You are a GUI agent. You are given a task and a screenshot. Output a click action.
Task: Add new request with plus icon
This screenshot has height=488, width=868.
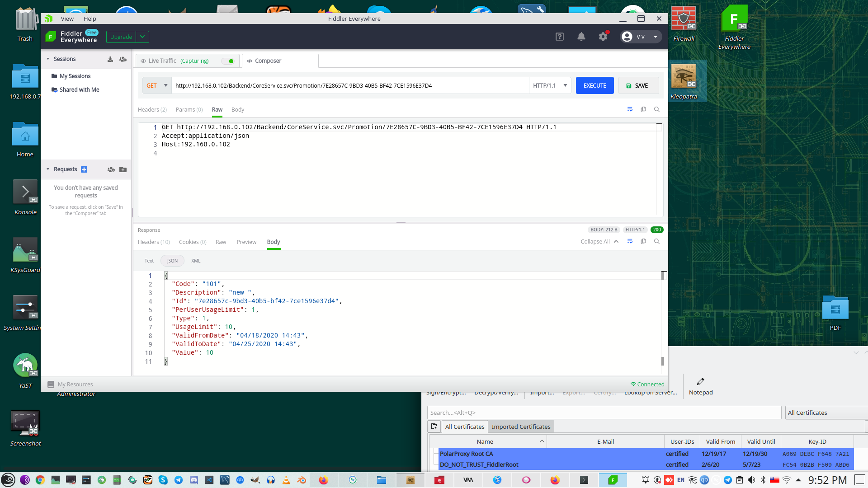(84, 169)
